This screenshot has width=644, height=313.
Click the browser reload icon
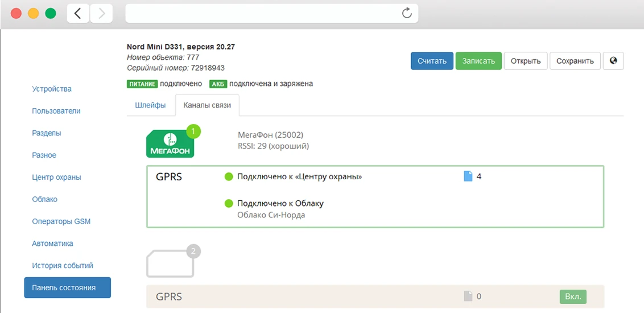click(407, 13)
